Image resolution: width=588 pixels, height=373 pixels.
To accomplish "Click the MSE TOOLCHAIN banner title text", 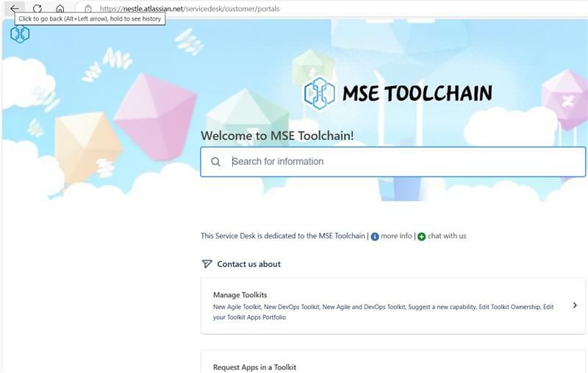I will (x=417, y=93).
